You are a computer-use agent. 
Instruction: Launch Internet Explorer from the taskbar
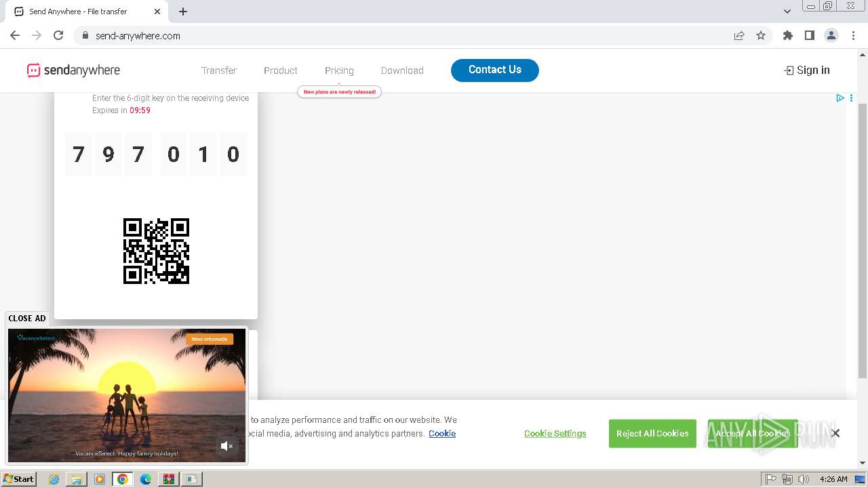tap(54, 479)
